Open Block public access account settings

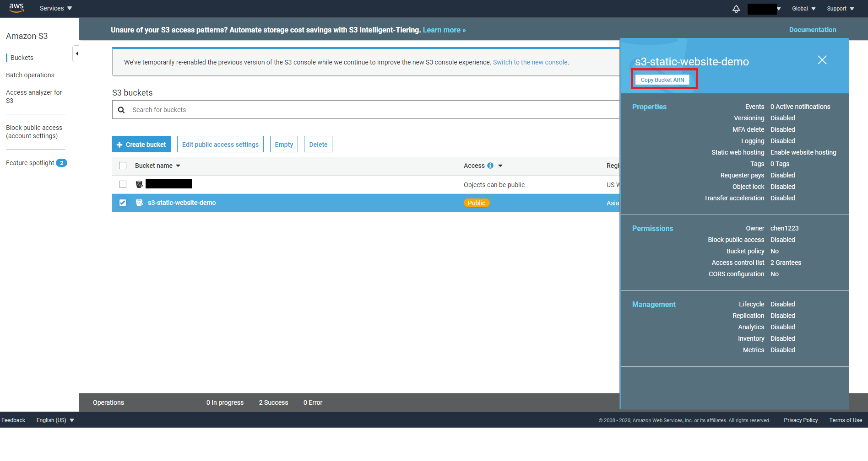point(34,132)
